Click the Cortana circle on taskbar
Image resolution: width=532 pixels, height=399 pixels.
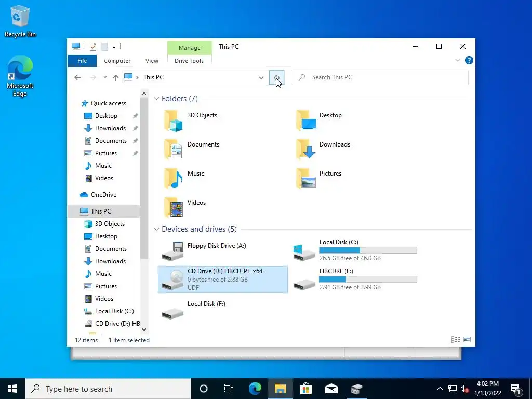tap(204, 389)
